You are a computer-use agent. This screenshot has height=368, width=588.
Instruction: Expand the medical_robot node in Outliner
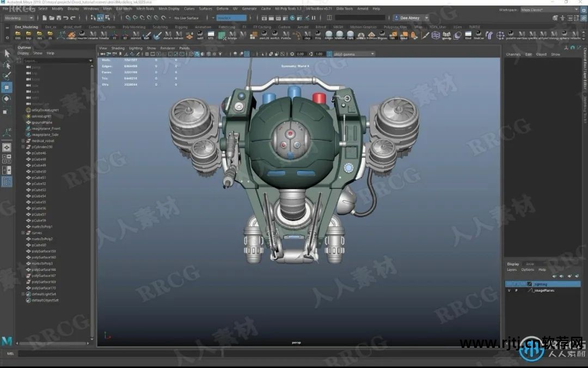click(x=23, y=141)
